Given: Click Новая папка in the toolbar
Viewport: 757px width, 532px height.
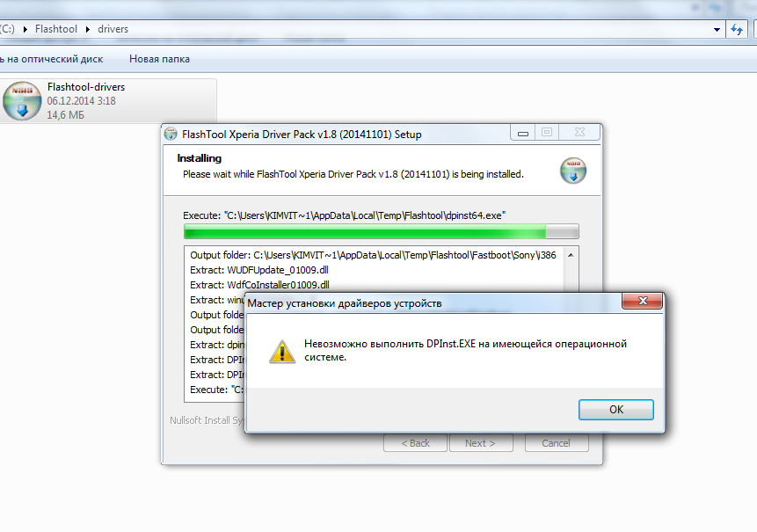Looking at the screenshot, I should tap(159, 59).
